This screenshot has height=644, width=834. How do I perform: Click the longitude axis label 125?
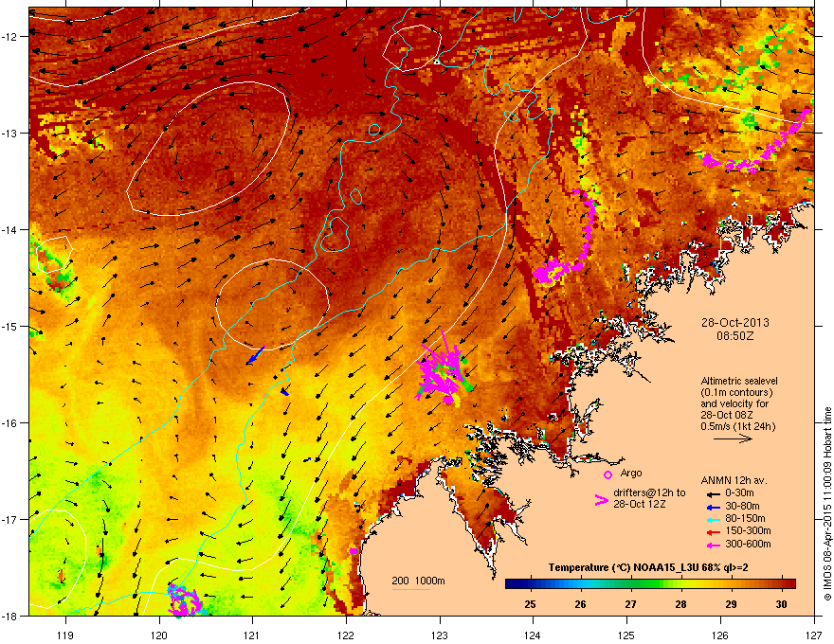coord(626,635)
